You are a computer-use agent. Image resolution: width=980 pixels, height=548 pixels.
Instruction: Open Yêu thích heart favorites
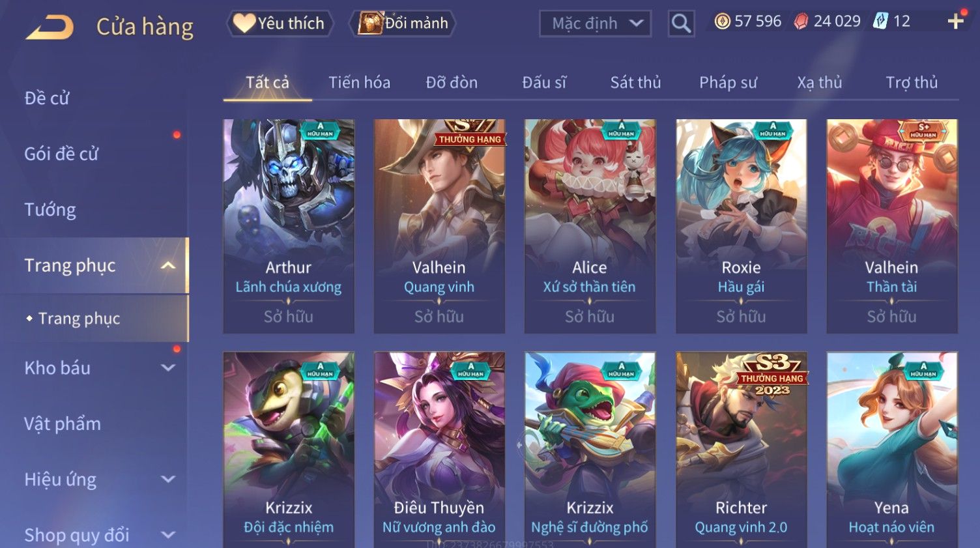point(280,23)
